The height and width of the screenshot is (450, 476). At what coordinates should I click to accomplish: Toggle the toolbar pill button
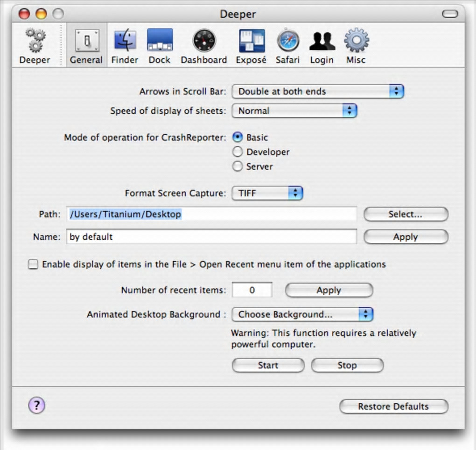tap(449, 14)
